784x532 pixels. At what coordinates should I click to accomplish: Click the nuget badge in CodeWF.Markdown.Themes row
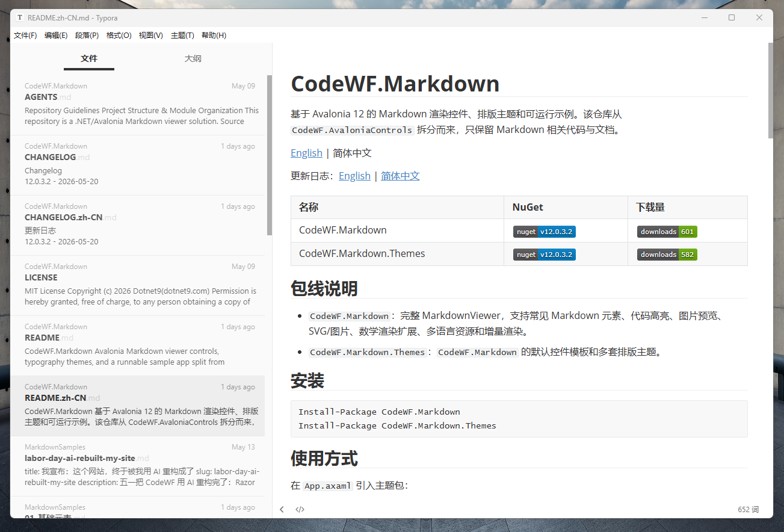coord(545,255)
